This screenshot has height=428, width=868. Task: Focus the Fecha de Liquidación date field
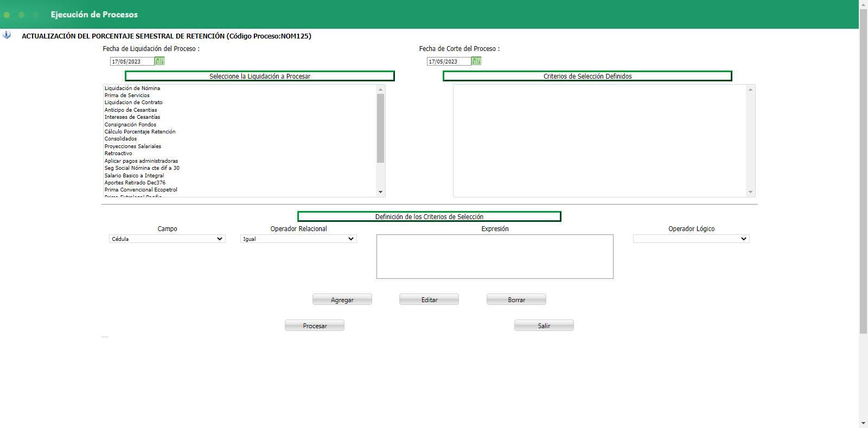point(132,62)
